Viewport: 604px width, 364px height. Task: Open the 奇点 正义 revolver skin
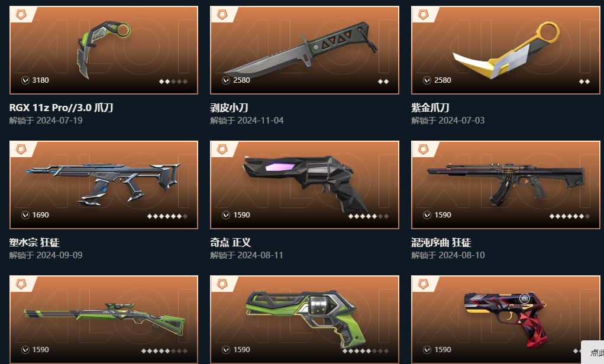(x=304, y=185)
